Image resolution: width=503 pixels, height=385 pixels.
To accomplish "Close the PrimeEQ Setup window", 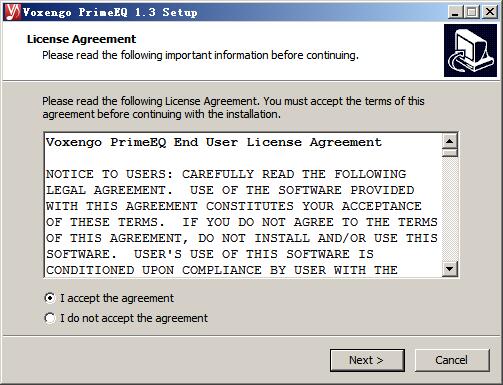I will pos(490,12).
